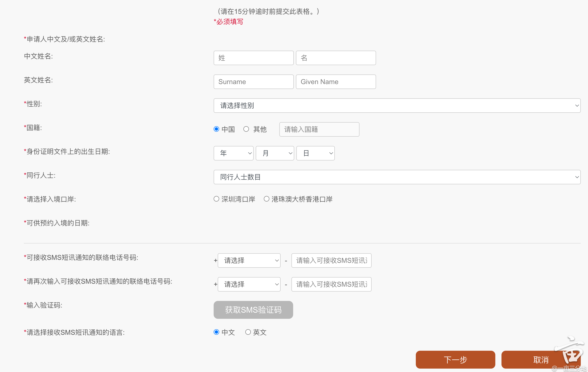Viewport: 588px width, 372px height.
Task: Select the 中国 nationality radio button
Action: tap(216, 129)
